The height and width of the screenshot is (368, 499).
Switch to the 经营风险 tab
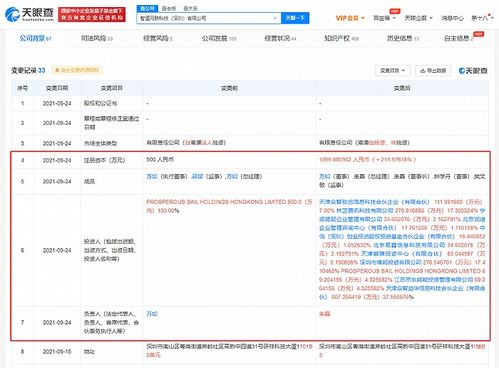pyautogui.click(x=158, y=38)
